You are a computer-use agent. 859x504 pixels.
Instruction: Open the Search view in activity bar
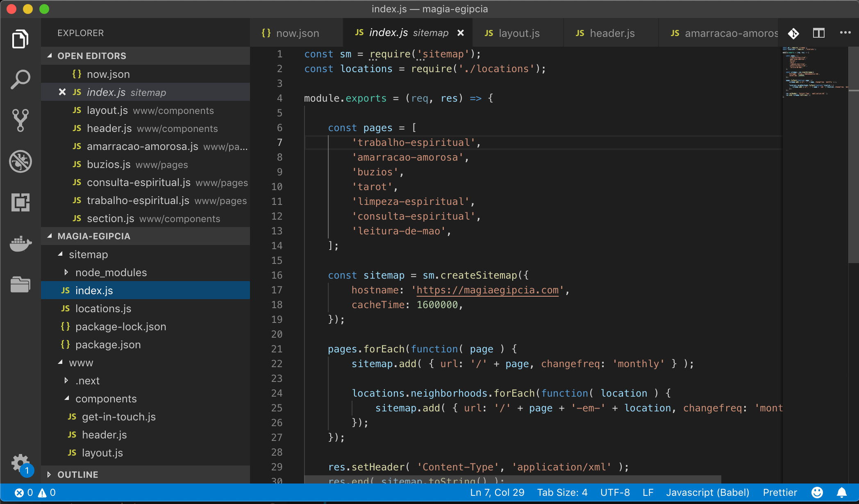[x=20, y=79]
